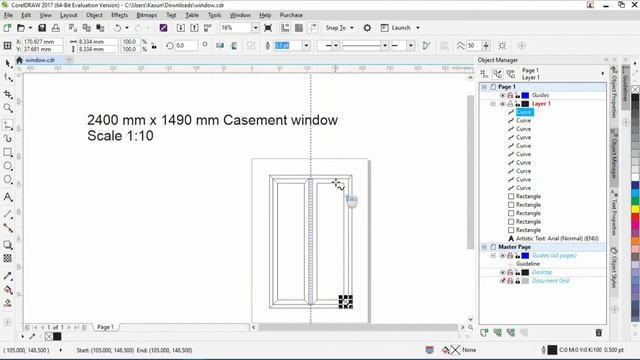Image resolution: width=640 pixels, height=360 pixels.
Task: Select the Artistic Media tool
Action: pyautogui.click(x=8, y=139)
